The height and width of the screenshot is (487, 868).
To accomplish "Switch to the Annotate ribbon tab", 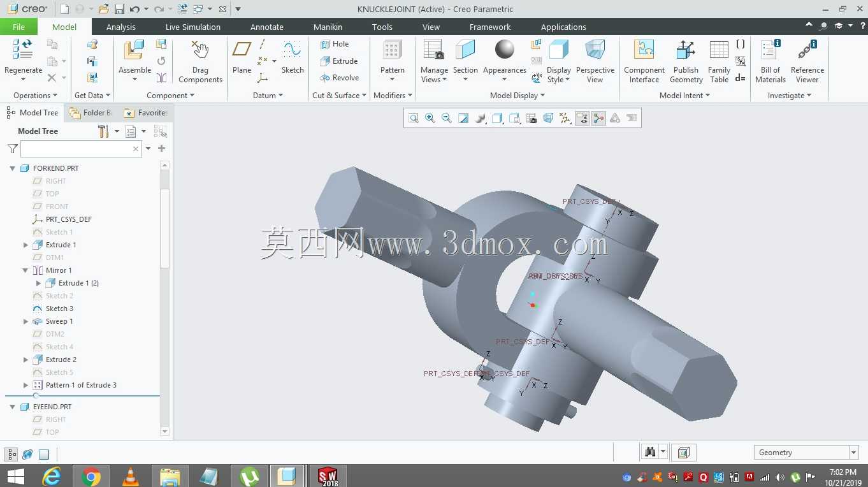I will click(x=267, y=27).
